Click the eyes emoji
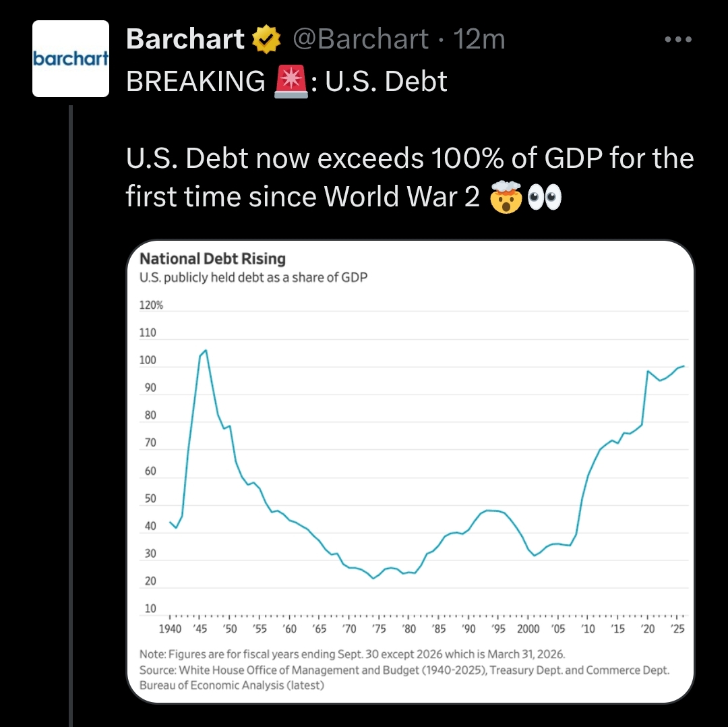Viewport: 728px width, 727px height. (545, 197)
